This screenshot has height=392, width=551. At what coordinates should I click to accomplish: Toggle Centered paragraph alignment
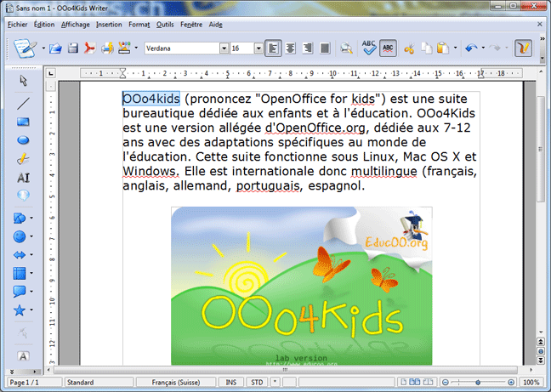pyautogui.click(x=290, y=48)
